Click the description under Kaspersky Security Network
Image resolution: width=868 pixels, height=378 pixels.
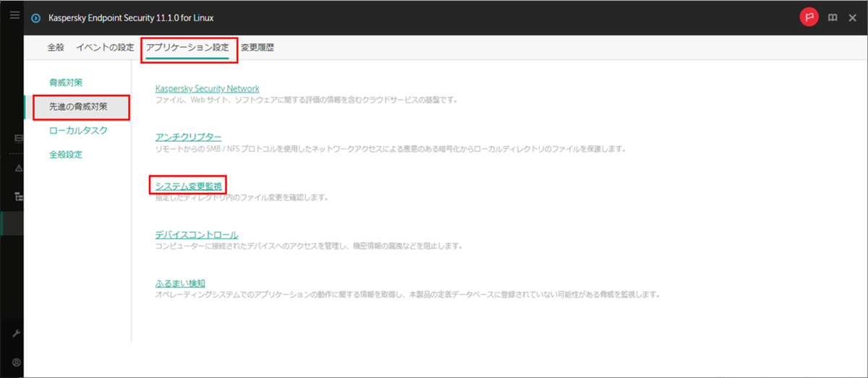(307, 100)
